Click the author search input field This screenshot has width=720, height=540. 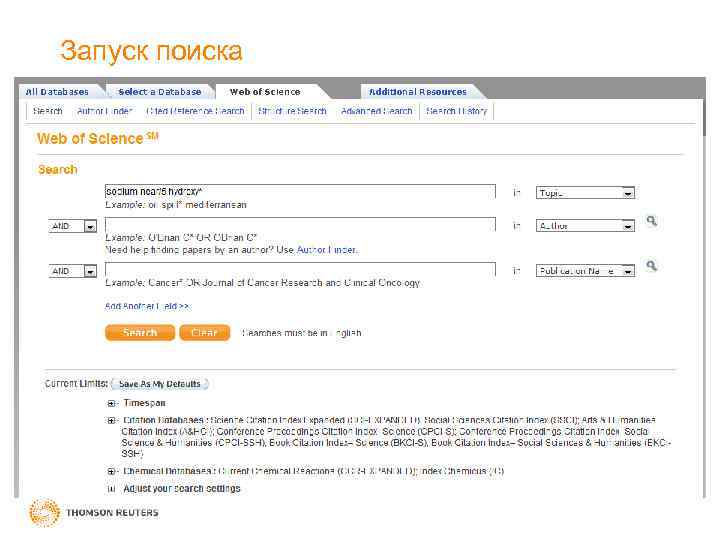300,225
